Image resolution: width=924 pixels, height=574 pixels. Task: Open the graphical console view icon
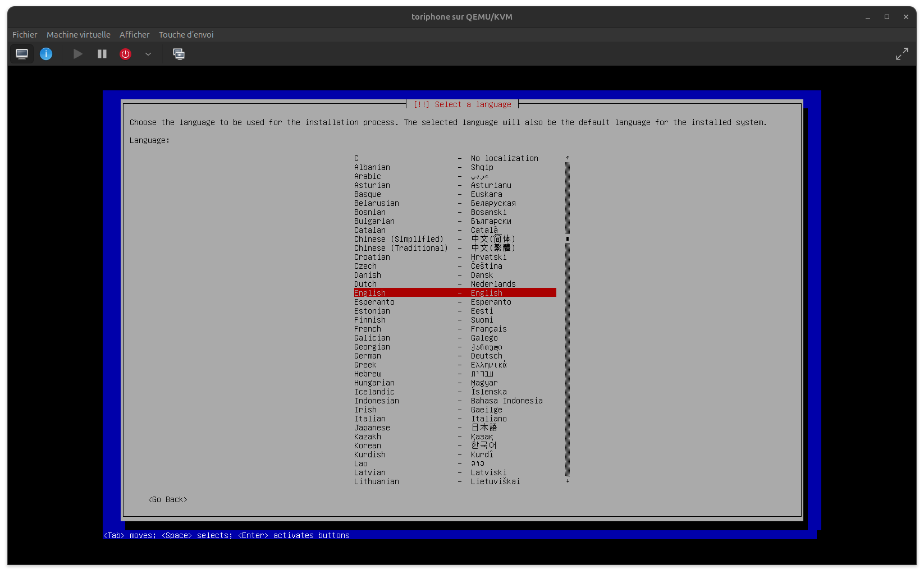[22, 54]
